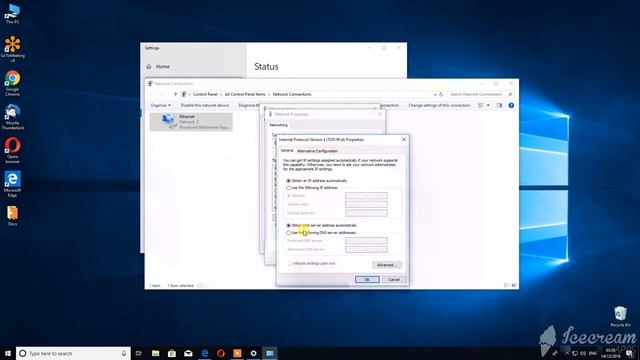Click the microphone icon in search box
This screenshot has width=640, height=360.
click(x=124, y=353)
